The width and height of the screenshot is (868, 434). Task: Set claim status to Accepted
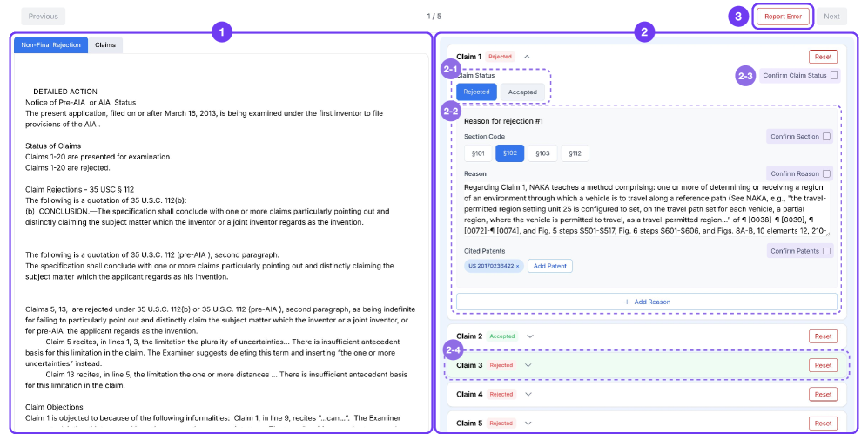coord(522,92)
